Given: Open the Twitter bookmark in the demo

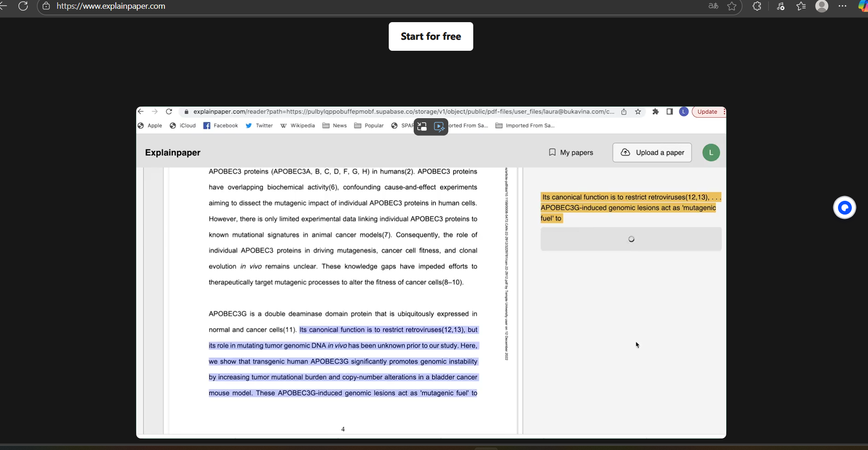Looking at the screenshot, I should coord(259,126).
